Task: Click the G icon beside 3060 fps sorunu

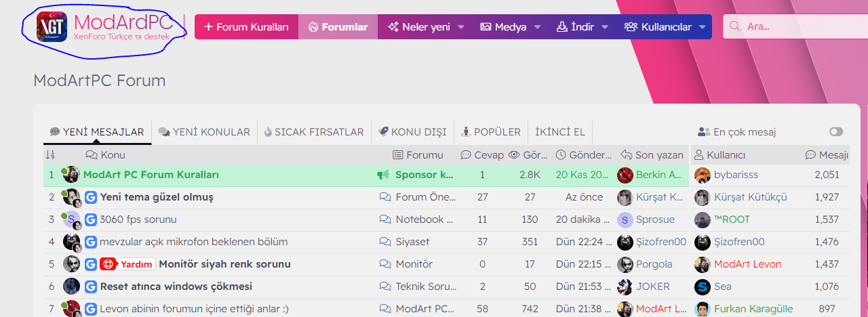Action: pos(91,219)
